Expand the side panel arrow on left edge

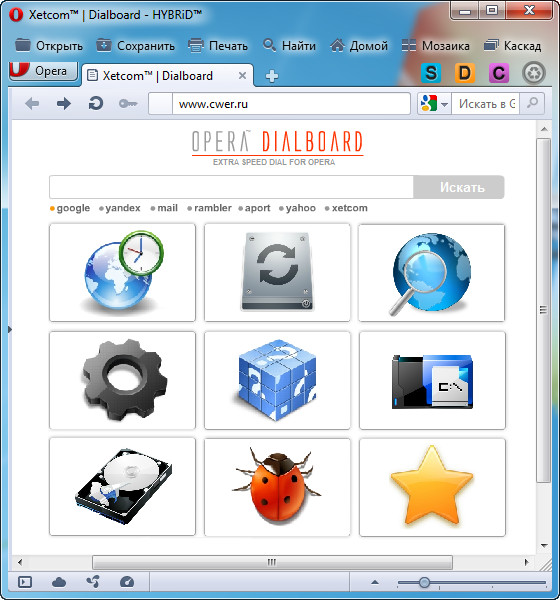10,329
